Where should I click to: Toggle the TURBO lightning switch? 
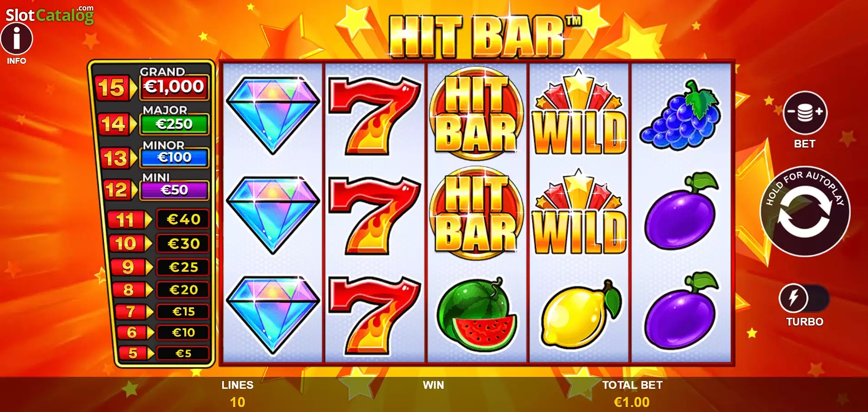pos(804,298)
